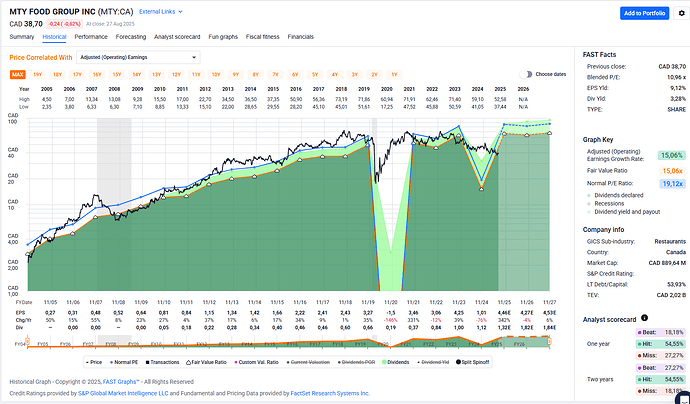Enable Current Valuation legend item
690x404 pixels.
point(308,362)
